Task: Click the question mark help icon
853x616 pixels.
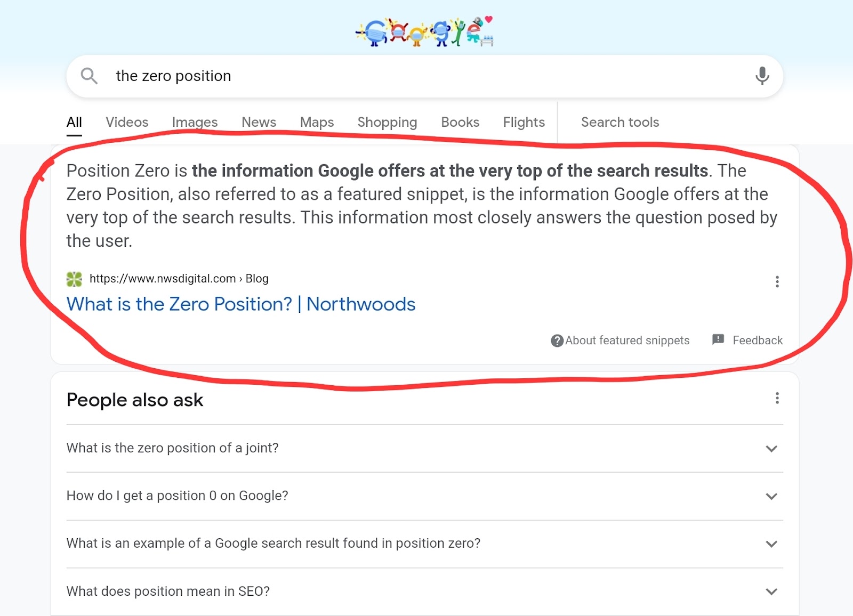Action: (x=557, y=341)
